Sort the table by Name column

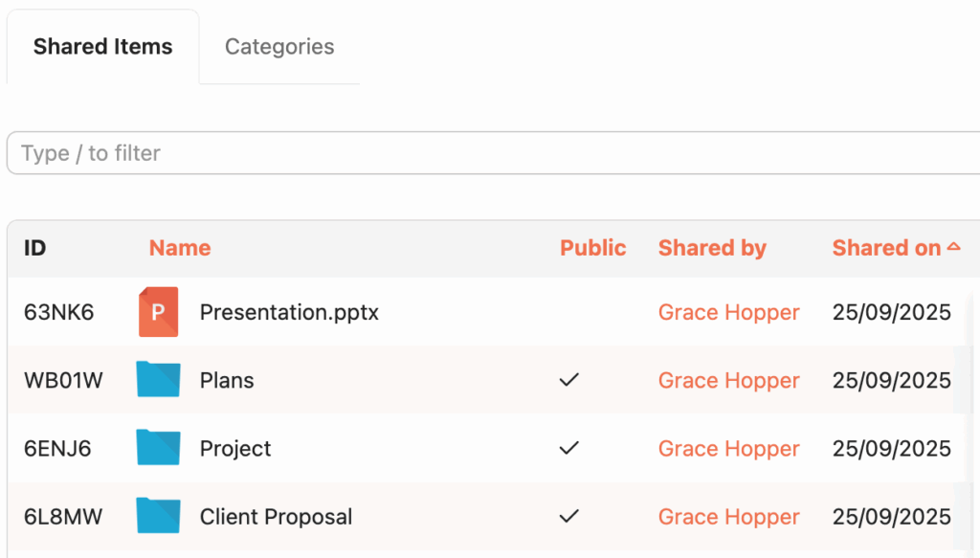(180, 248)
